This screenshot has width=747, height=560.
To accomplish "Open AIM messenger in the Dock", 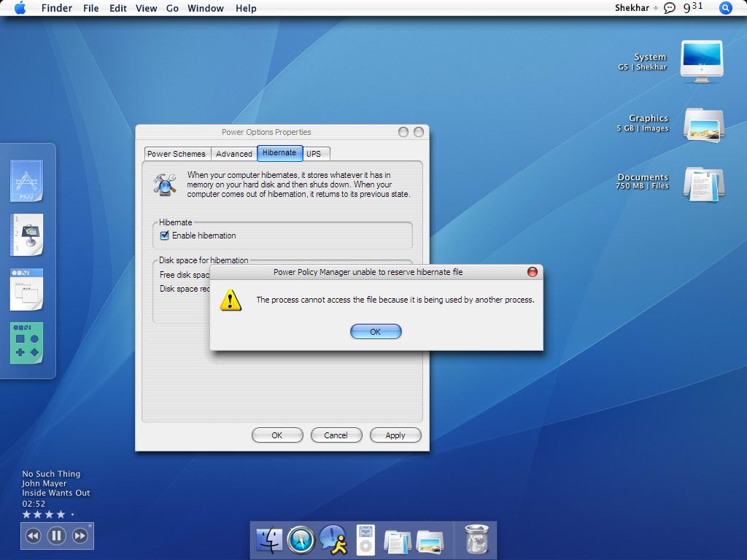I will pyautogui.click(x=334, y=540).
